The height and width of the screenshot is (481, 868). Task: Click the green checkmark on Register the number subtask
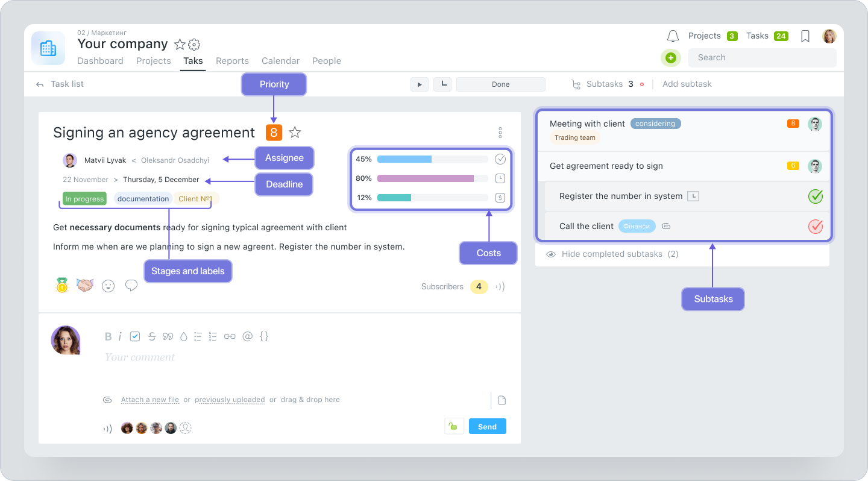pos(816,196)
